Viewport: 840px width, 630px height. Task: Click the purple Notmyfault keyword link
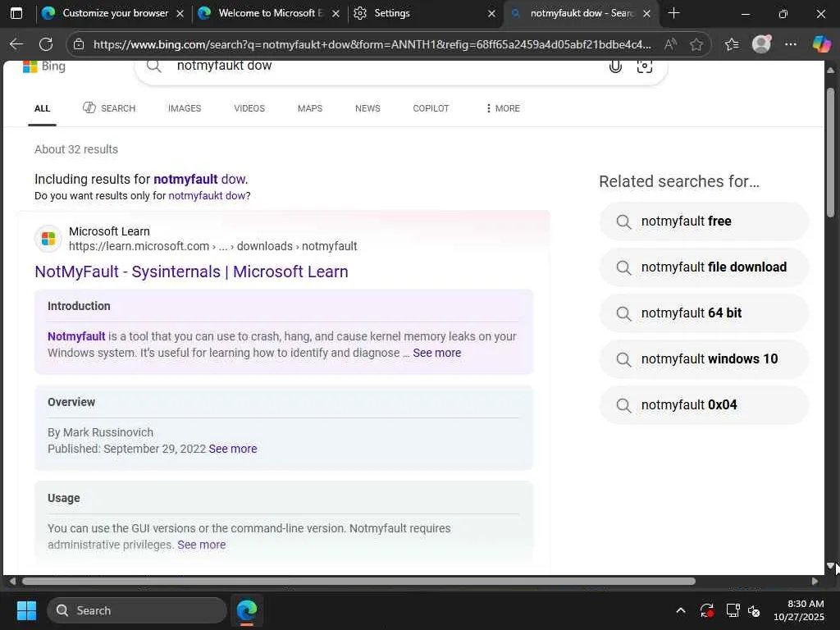point(76,336)
